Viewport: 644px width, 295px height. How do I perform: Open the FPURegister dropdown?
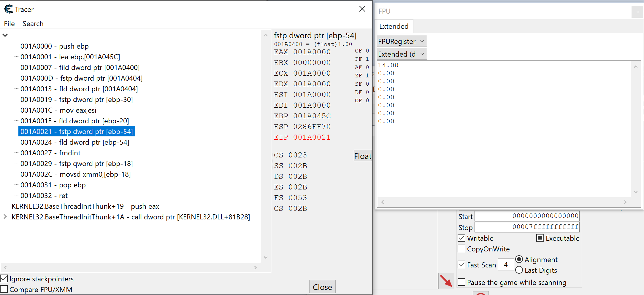coord(402,41)
